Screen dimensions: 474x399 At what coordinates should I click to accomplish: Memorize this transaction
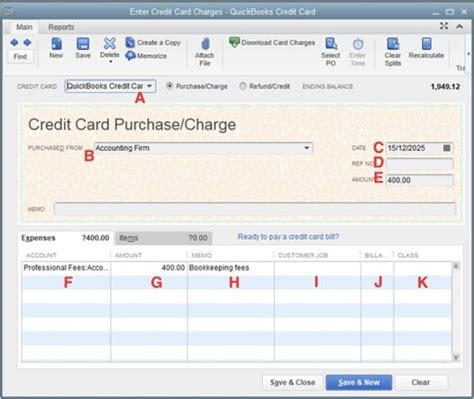146,56
